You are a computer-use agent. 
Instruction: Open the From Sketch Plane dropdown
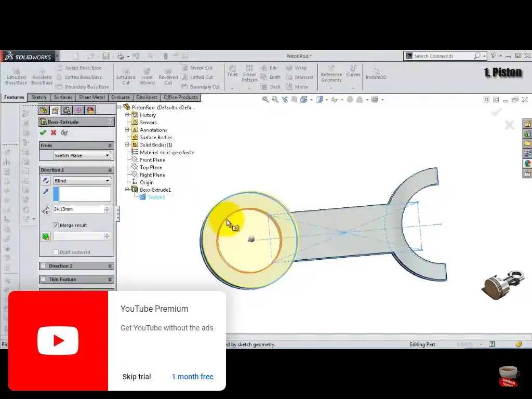(x=82, y=155)
